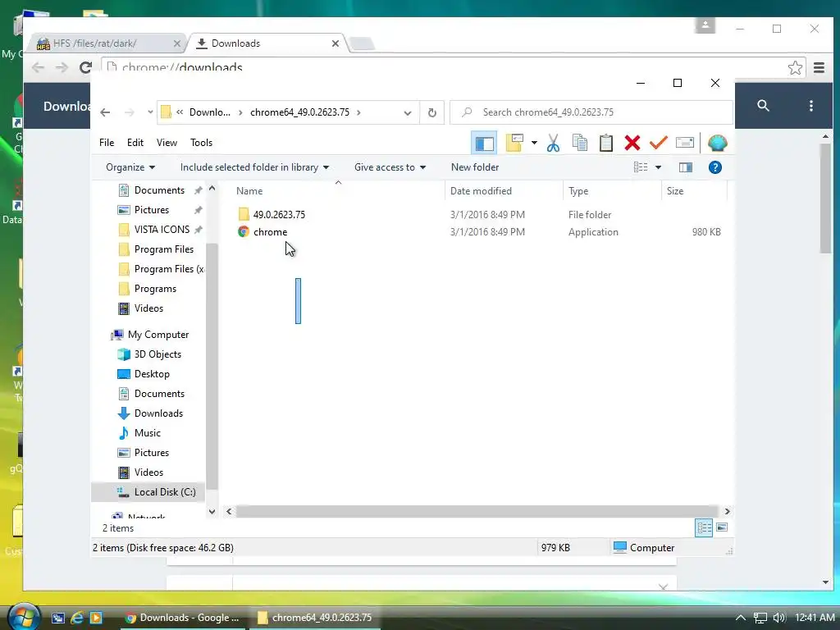Close the Downloads Chrome tab

tap(336, 43)
